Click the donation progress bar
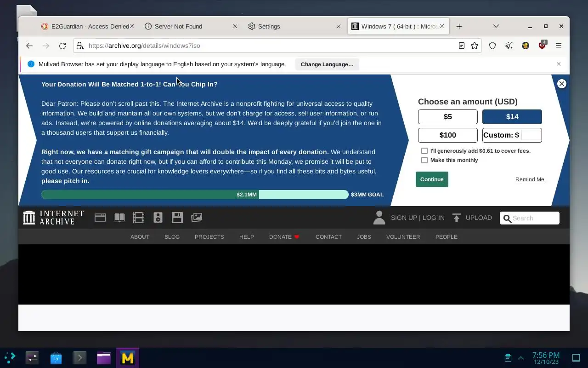The width and height of the screenshot is (588, 368). pos(195,195)
